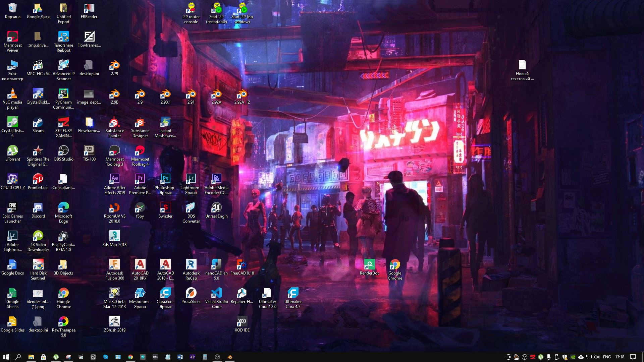Open the Photoshop - Ярлык shortcut
644x362 pixels.
point(165,184)
